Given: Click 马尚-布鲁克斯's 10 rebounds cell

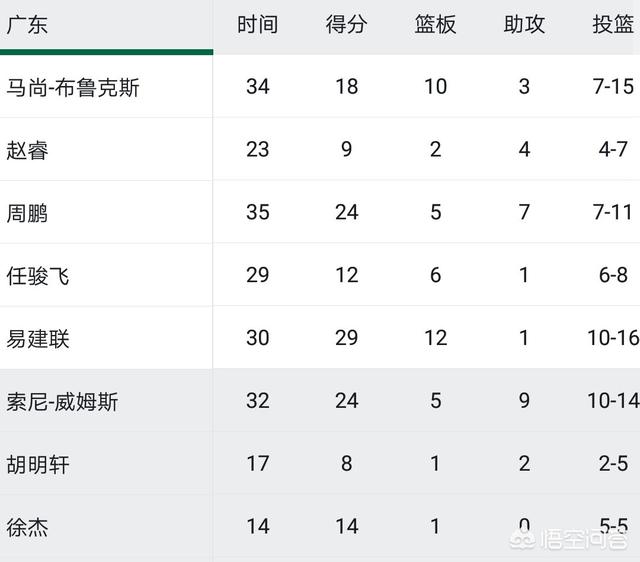Looking at the screenshot, I should tap(436, 87).
